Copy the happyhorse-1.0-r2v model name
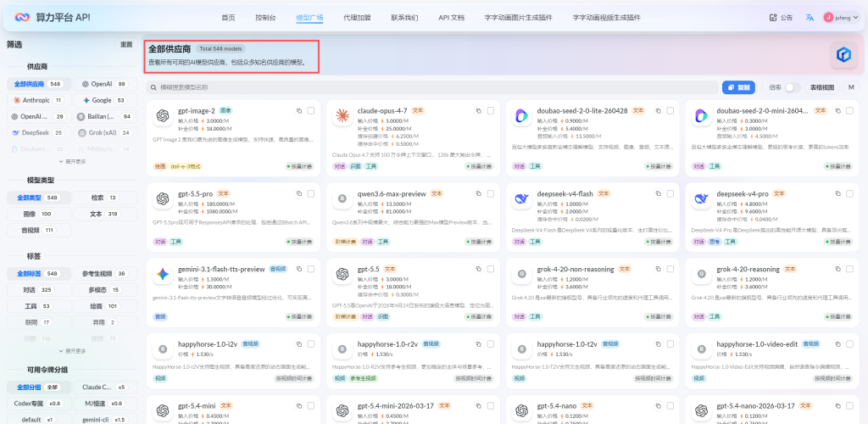The image size is (868, 424). point(479,343)
